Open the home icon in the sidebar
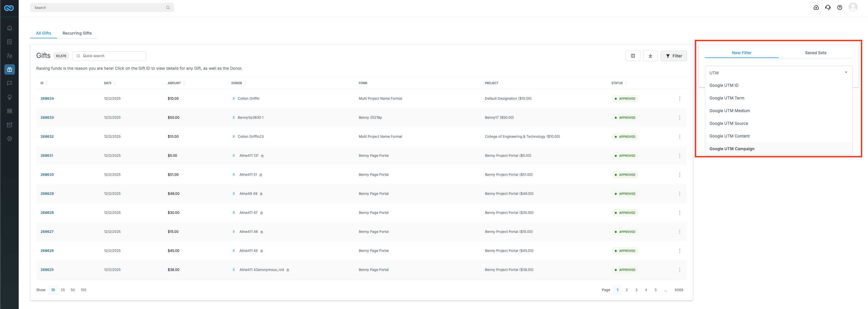Viewport: 868px width, 309px height. tap(9, 28)
